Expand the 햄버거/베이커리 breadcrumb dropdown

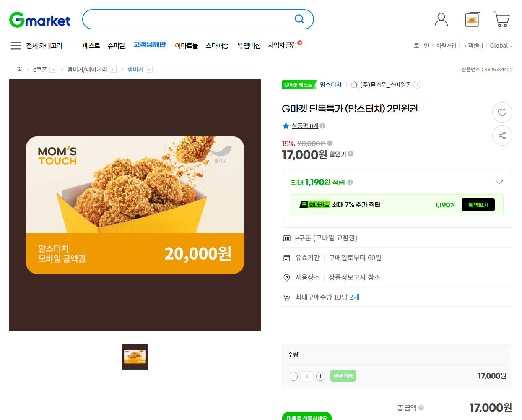click(x=113, y=69)
